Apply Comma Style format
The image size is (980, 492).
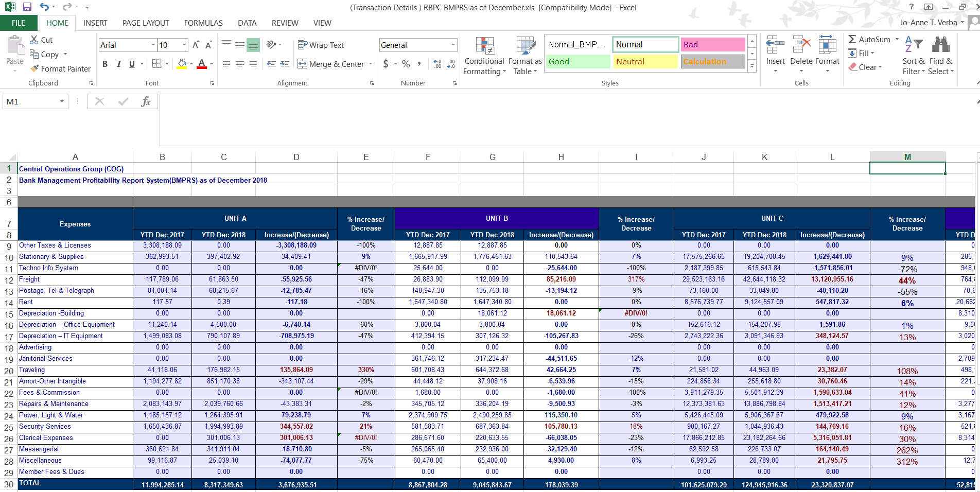[x=419, y=64]
